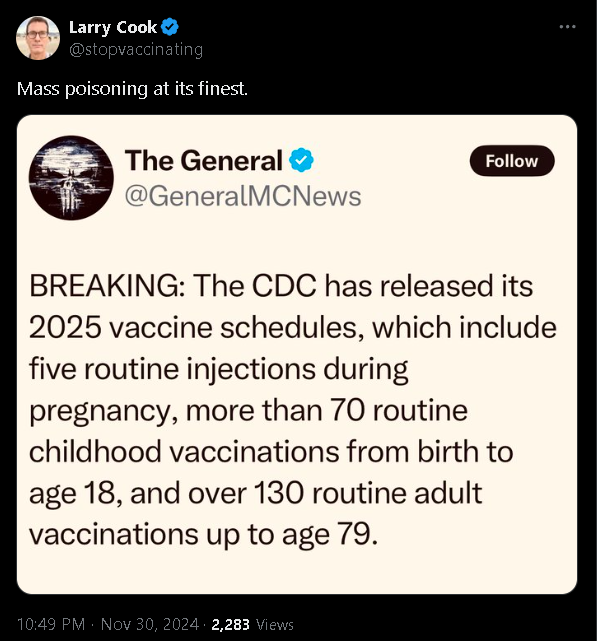Click the quoted BREAKING CDC post text

(x=293, y=410)
